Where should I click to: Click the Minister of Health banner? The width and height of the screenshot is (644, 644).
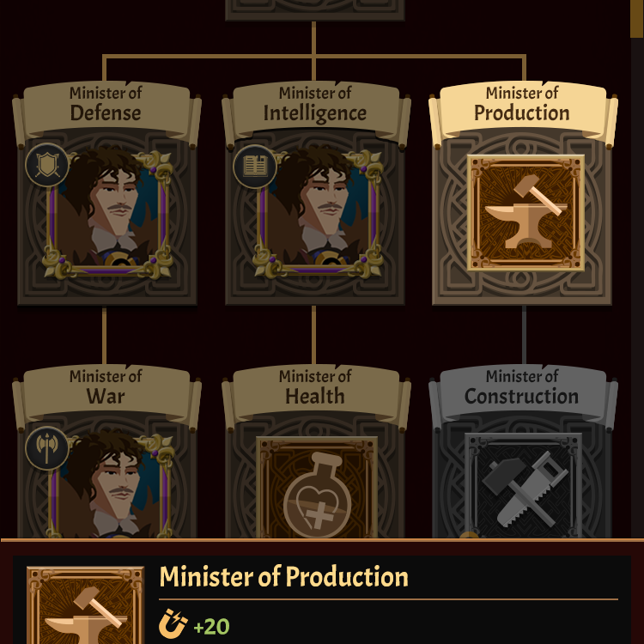(316, 393)
